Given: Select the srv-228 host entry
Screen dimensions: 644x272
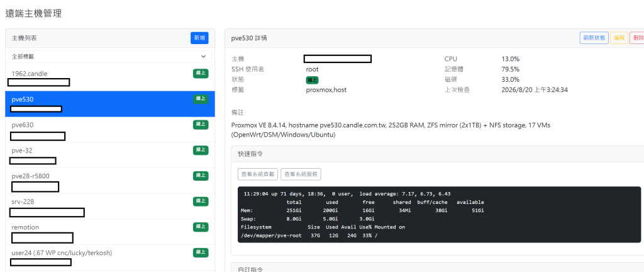Looking at the screenshot, I should (x=109, y=206).
